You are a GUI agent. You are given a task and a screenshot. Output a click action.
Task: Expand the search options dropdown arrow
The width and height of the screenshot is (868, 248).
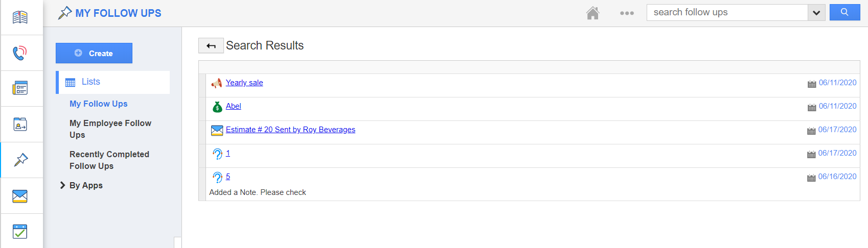[x=816, y=13]
